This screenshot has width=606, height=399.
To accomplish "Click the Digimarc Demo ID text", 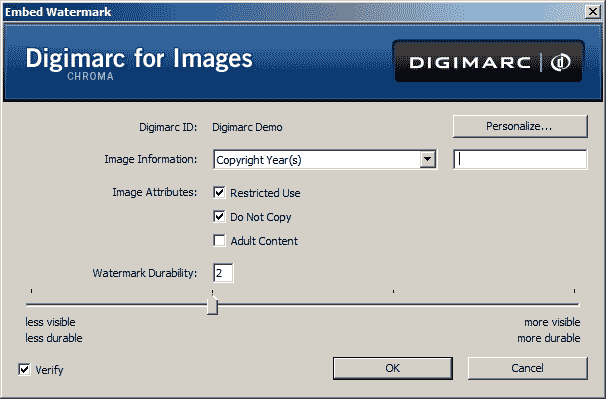I will click(247, 127).
